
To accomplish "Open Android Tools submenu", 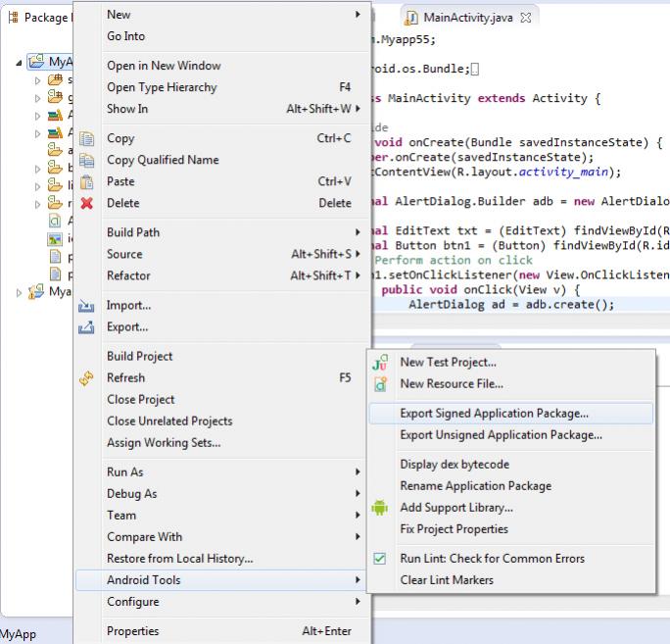I will tap(221, 580).
